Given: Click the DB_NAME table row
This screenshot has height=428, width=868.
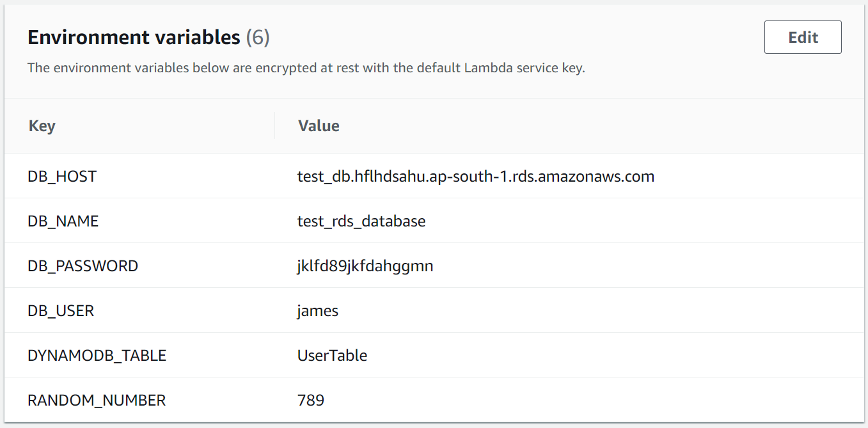Looking at the screenshot, I should click(429, 221).
